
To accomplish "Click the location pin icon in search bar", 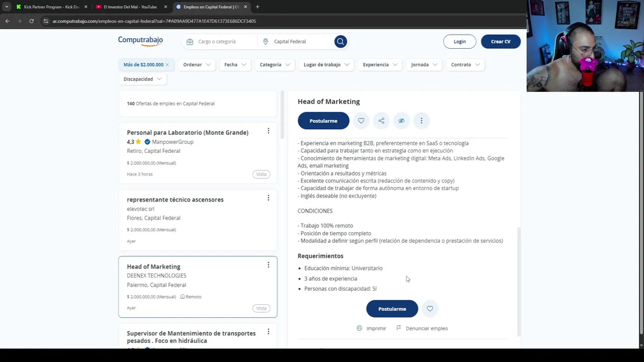I will pyautogui.click(x=266, y=42).
